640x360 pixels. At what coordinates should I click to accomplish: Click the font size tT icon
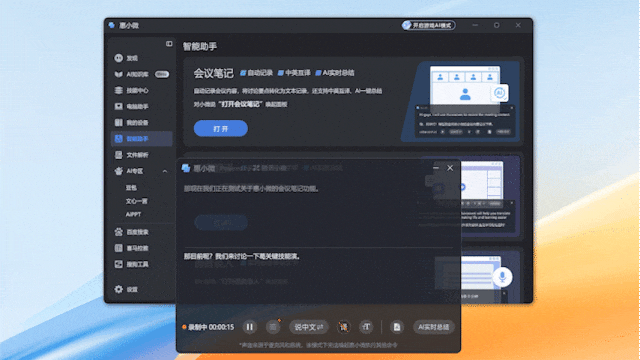[x=366, y=327]
